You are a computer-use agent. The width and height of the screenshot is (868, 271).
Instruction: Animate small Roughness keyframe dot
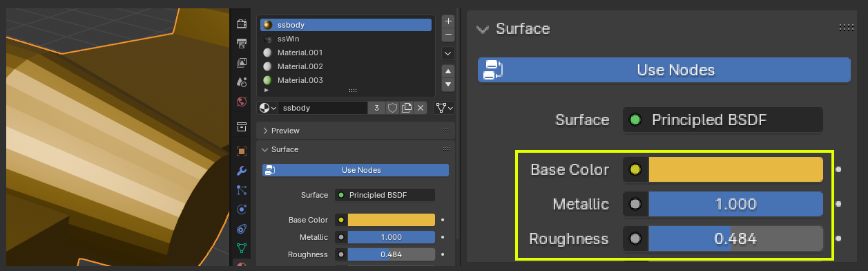443,254
